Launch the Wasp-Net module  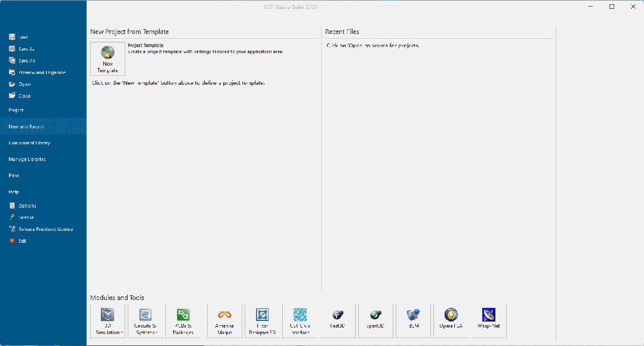coord(489,322)
